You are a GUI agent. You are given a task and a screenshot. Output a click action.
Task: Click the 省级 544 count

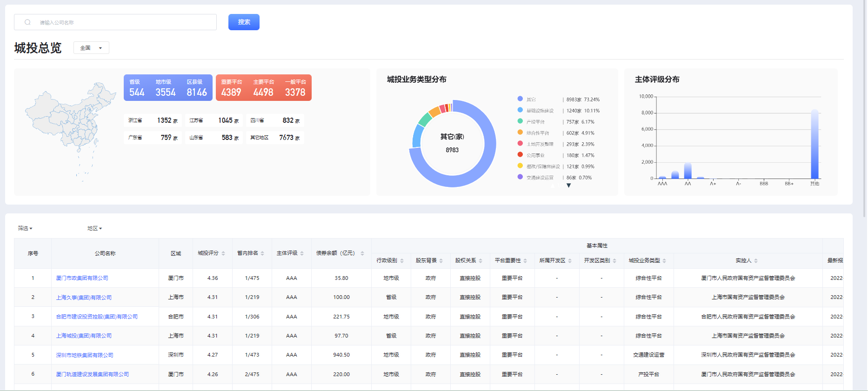pos(137,93)
